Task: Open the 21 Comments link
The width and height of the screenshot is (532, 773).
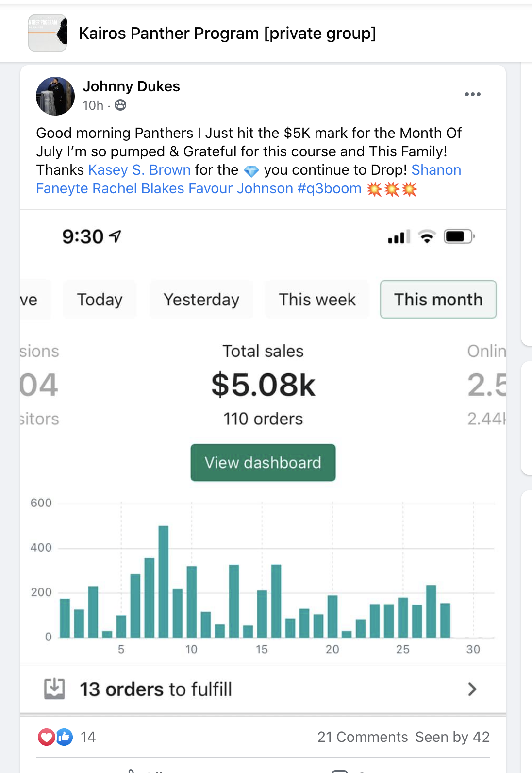Action: (362, 737)
